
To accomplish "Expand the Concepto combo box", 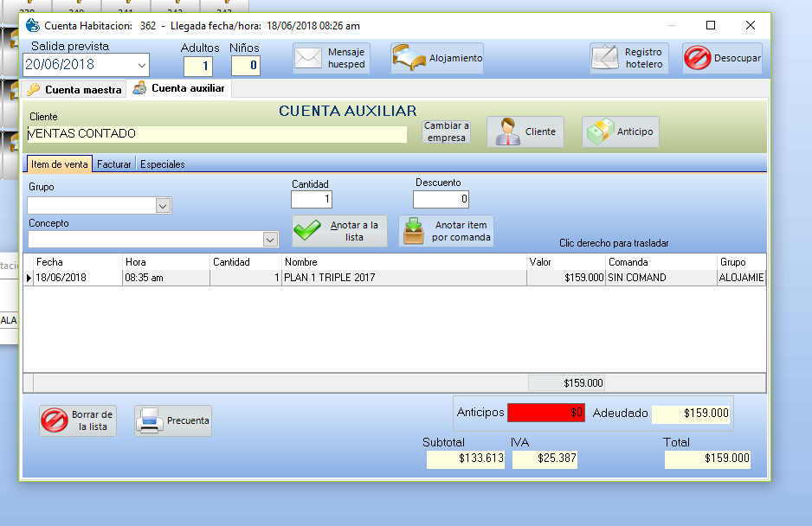I will pyautogui.click(x=270, y=240).
